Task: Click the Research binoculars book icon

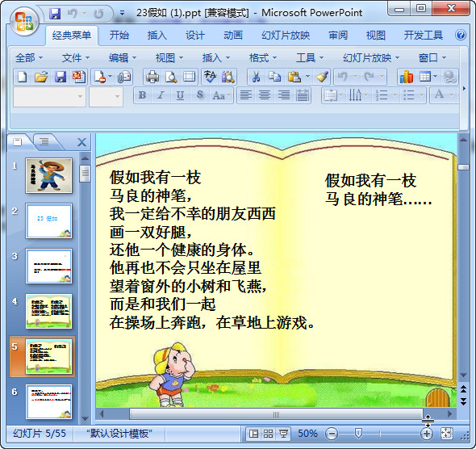Action: tap(228, 77)
